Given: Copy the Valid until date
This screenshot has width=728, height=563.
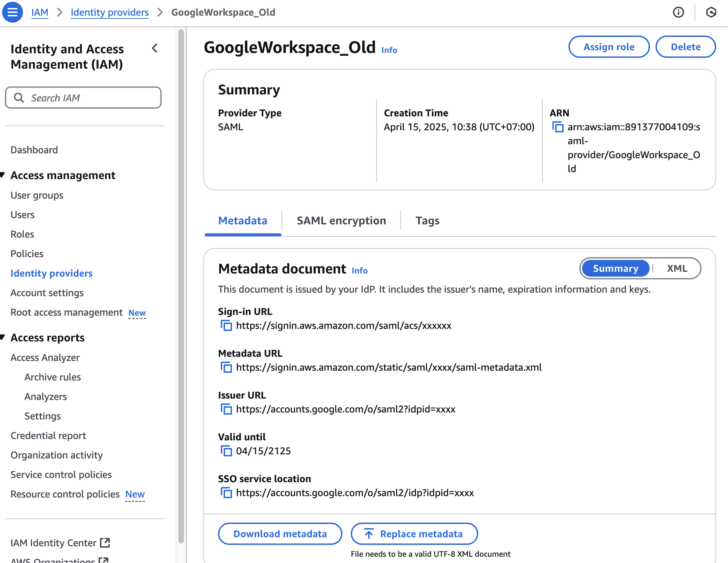Looking at the screenshot, I should pos(226,451).
